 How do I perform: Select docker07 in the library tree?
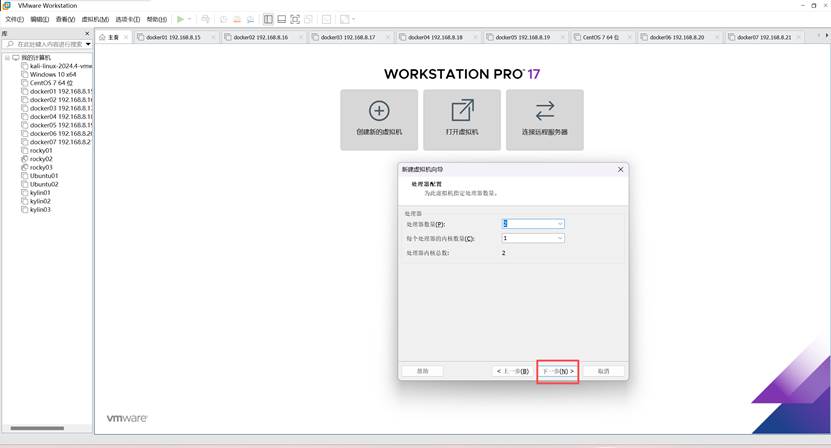(x=57, y=142)
